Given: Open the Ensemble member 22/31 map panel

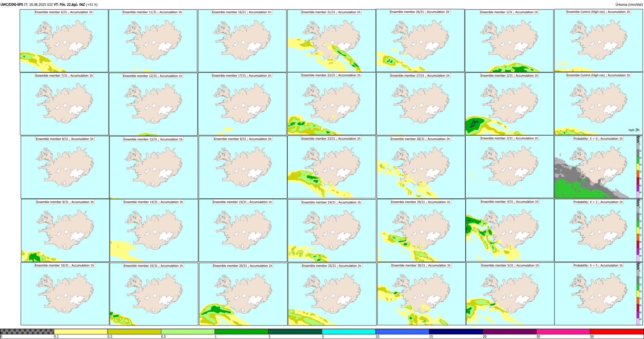Looking at the screenshot, I should [331, 104].
